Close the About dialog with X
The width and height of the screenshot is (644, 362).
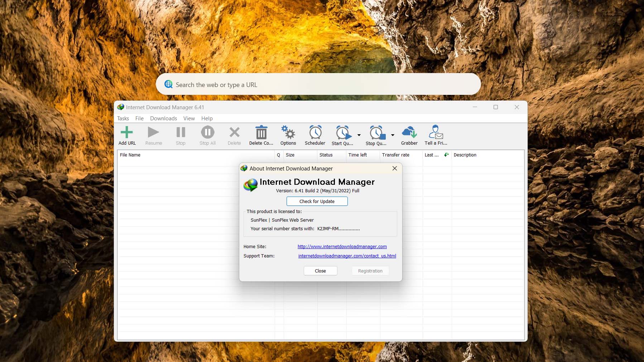[x=394, y=168]
